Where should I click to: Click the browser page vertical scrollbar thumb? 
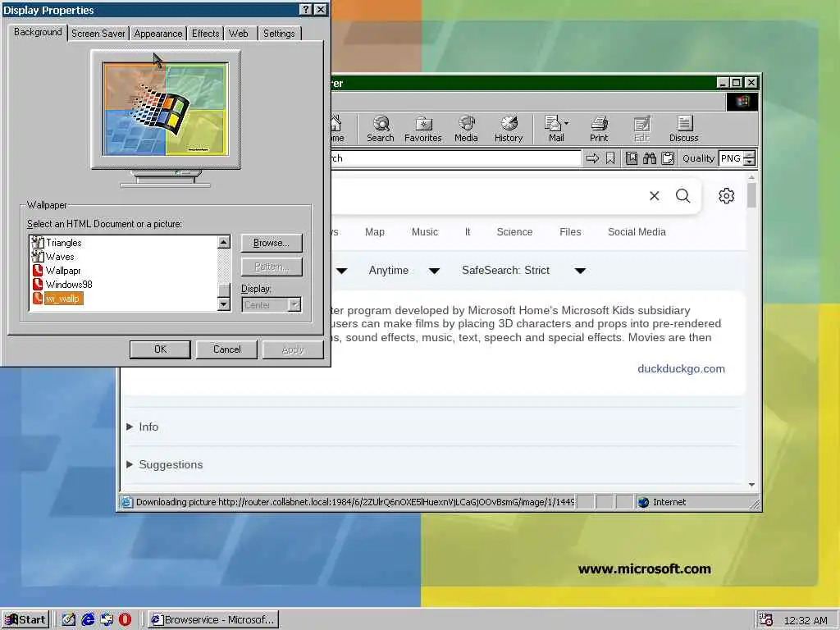pos(751,195)
